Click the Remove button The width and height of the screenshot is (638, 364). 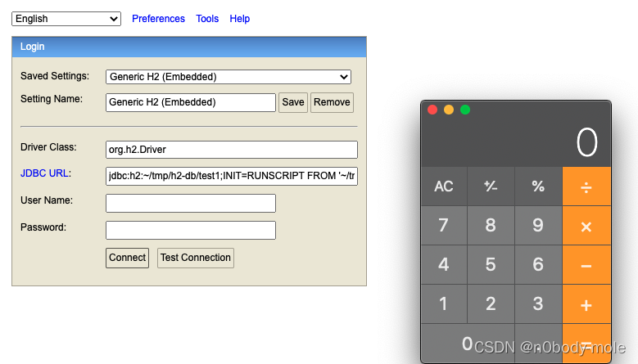(x=332, y=102)
